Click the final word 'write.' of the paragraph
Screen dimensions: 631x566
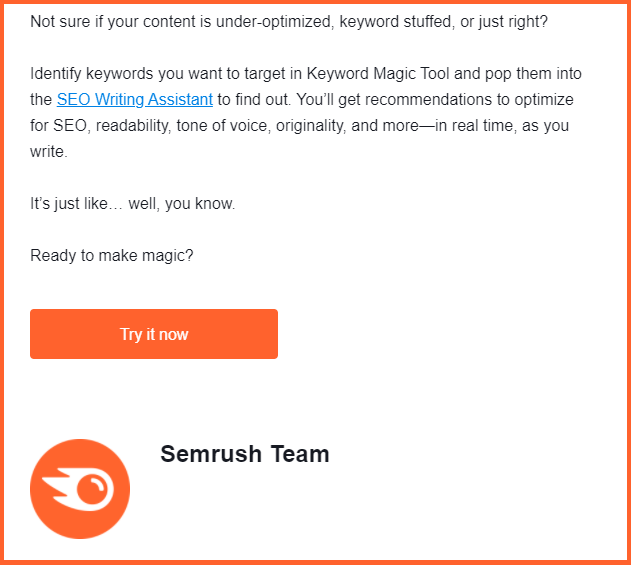click(x=49, y=152)
